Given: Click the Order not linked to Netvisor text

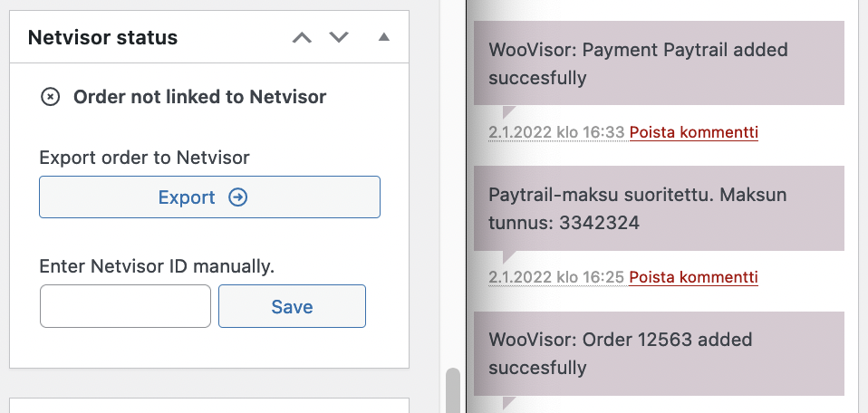Looking at the screenshot, I should (x=200, y=97).
